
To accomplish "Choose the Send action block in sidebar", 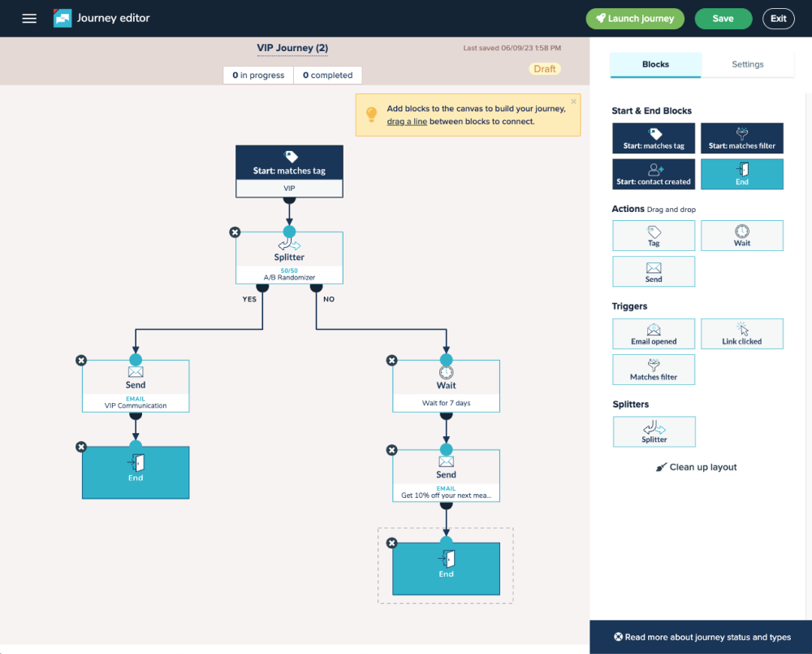I will pos(654,271).
